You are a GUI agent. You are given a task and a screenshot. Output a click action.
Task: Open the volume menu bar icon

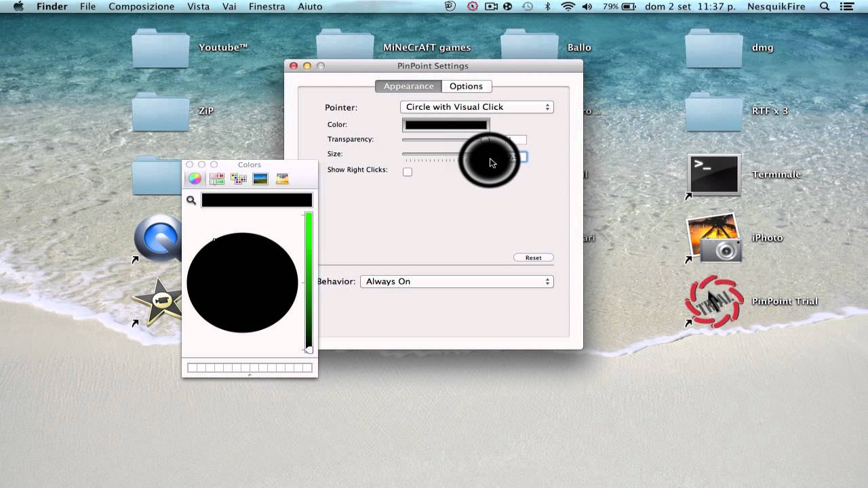point(587,6)
